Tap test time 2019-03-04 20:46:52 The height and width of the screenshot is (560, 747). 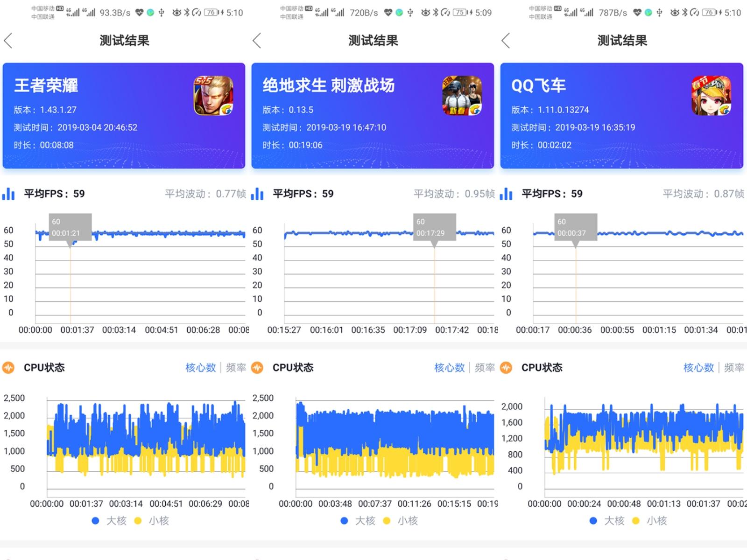click(x=98, y=127)
